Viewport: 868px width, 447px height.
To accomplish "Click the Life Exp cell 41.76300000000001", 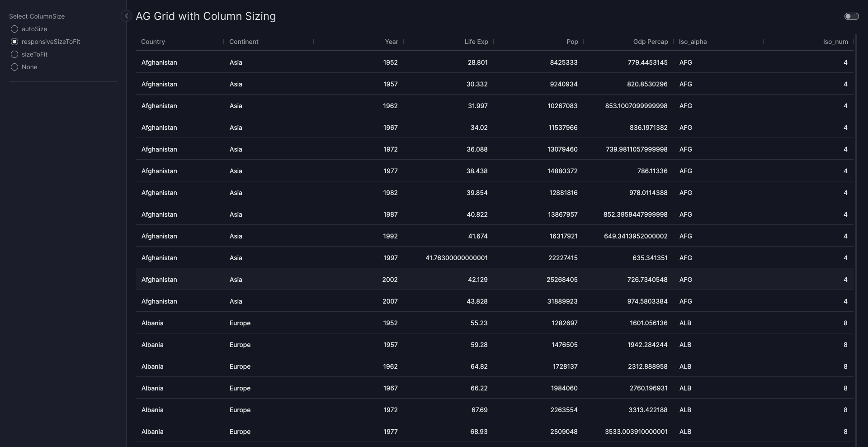I will tap(456, 258).
